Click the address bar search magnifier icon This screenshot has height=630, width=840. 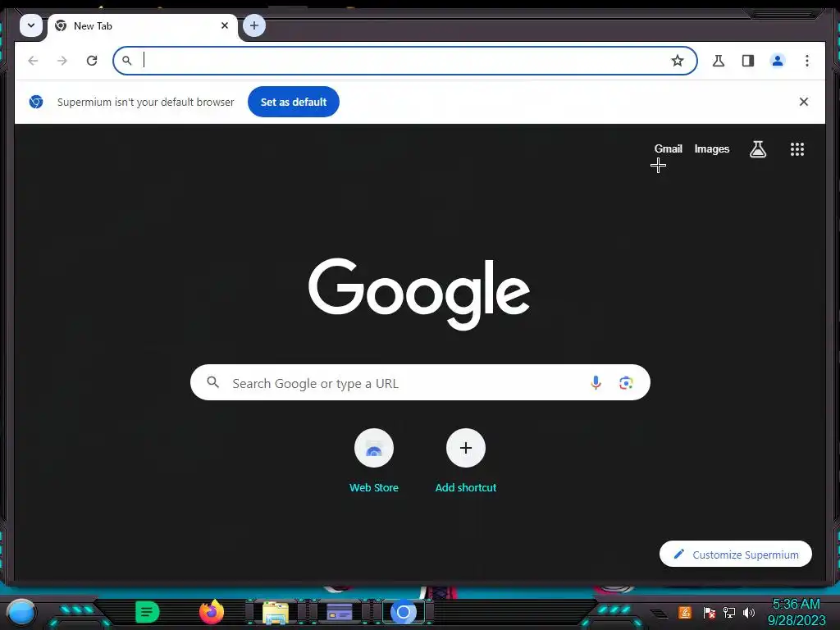(127, 61)
